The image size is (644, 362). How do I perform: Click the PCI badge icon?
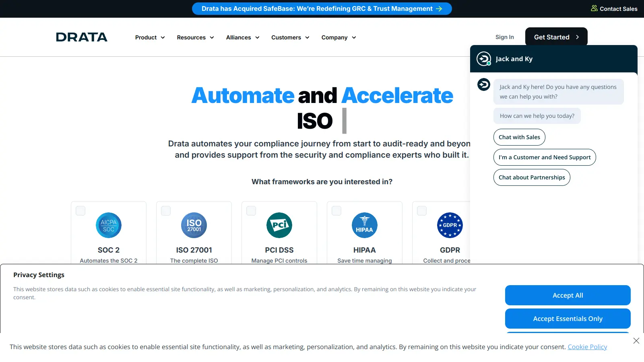[279, 225]
